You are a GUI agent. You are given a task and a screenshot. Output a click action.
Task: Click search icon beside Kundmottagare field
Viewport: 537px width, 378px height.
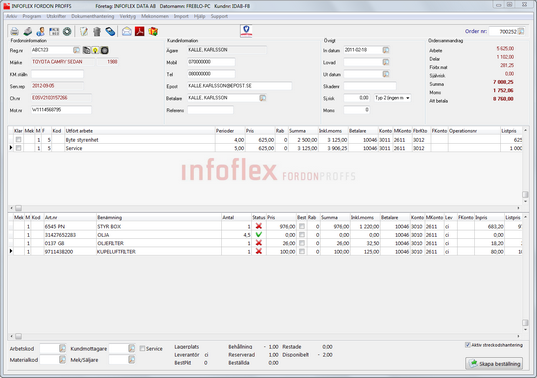point(132,349)
